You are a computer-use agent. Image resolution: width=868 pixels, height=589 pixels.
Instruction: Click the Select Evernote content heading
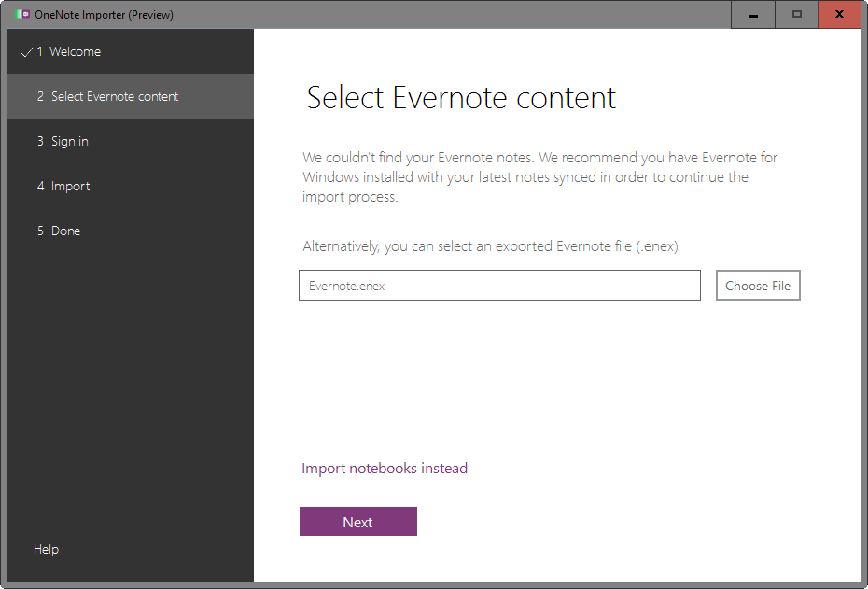(461, 98)
